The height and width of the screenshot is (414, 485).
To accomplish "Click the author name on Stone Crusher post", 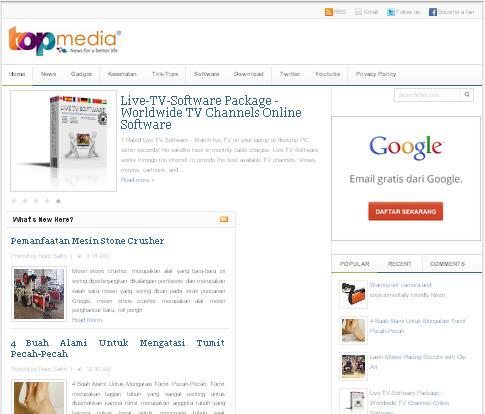I will click(53, 256).
